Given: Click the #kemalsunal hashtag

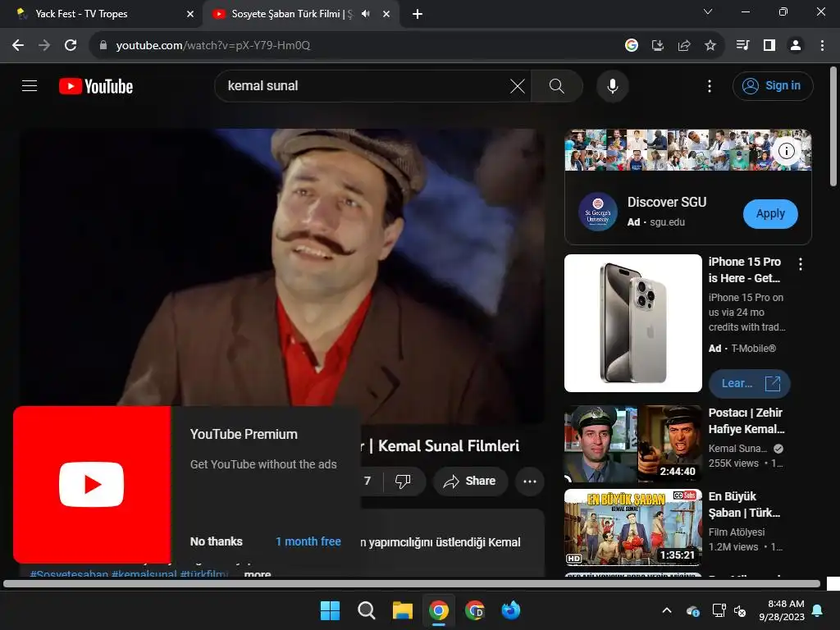Looking at the screenshot, I should (x=144, y=573).
